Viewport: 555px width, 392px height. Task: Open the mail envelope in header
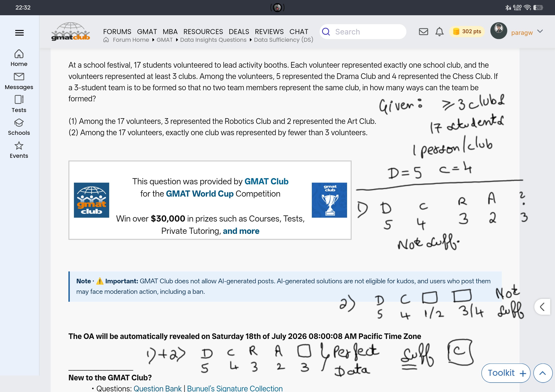(x=423, y=32)
